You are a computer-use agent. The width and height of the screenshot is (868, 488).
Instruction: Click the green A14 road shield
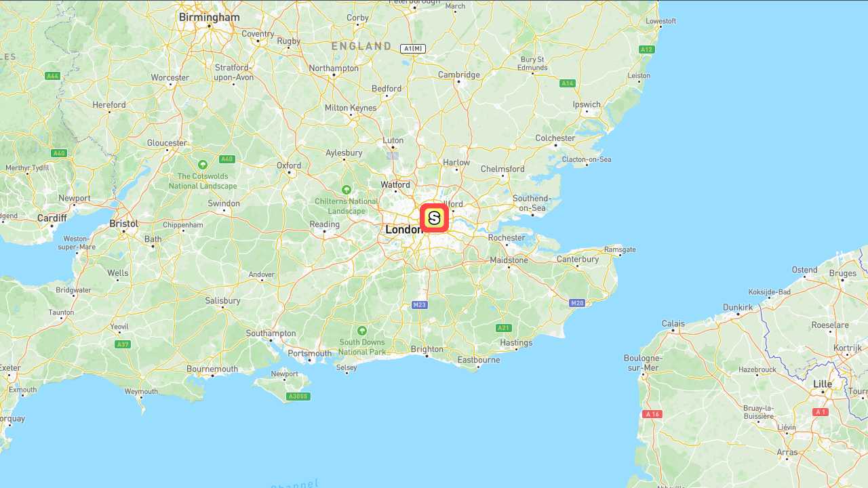pos(568,83)
